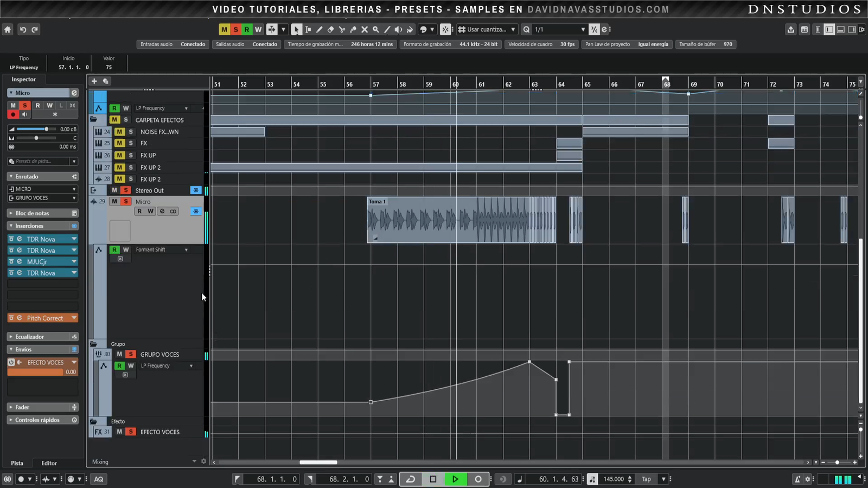
Task: Click the Home icon at top left
Action: pyautogui.click(x=8, y=30)
